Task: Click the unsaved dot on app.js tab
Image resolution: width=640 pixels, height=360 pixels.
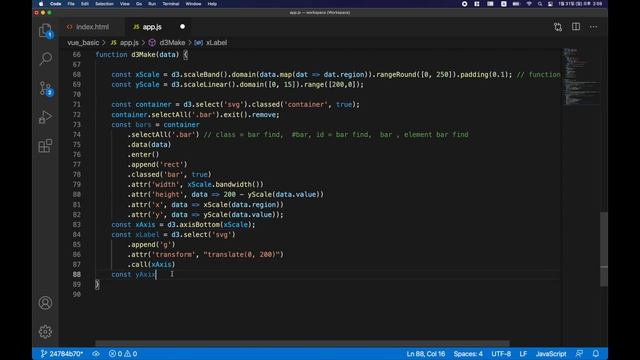Action: (182, 27)
